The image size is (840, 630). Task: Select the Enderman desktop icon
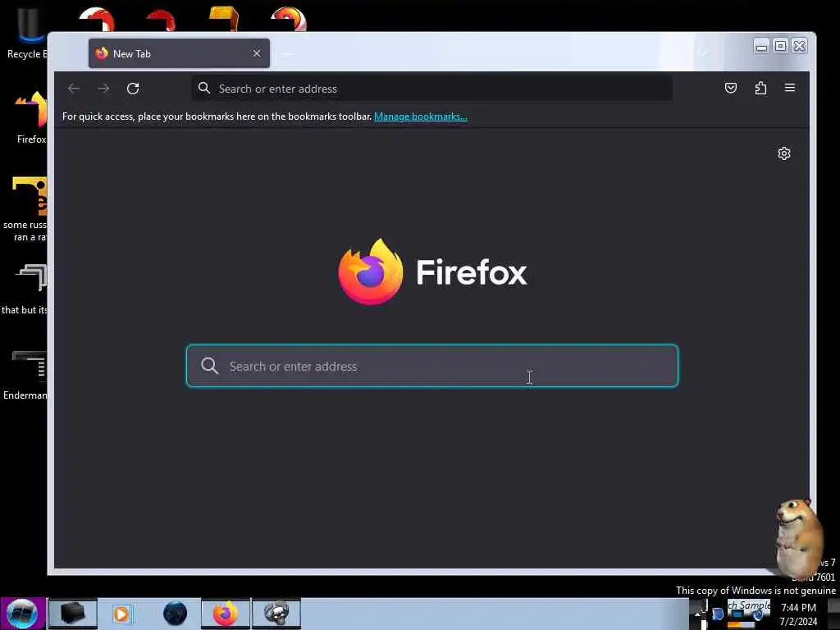click(x=27, y=375)
